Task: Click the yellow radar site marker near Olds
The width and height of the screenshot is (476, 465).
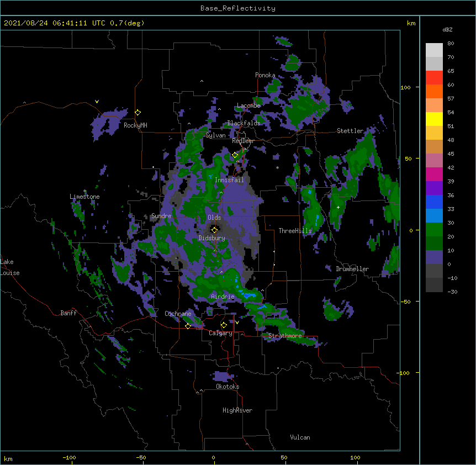Action: click(x=214, y=230)
